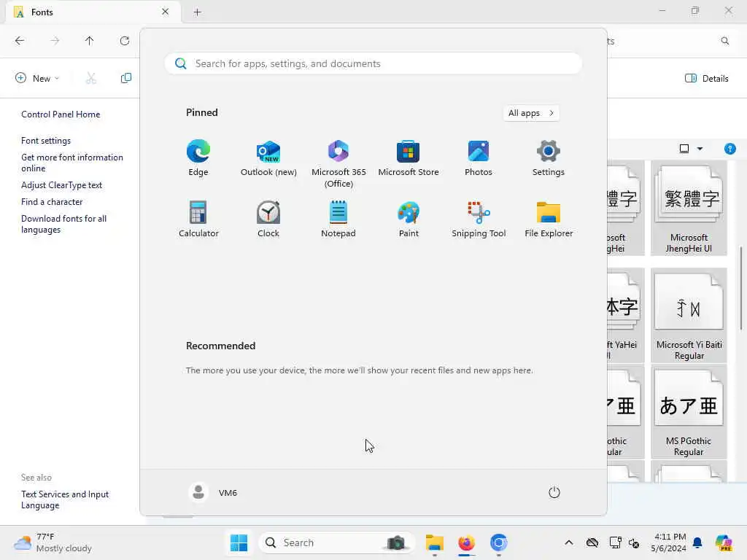This screenshot has width=747, height=560.
Task: Go back in Fonts window
Action: point(20,41)
